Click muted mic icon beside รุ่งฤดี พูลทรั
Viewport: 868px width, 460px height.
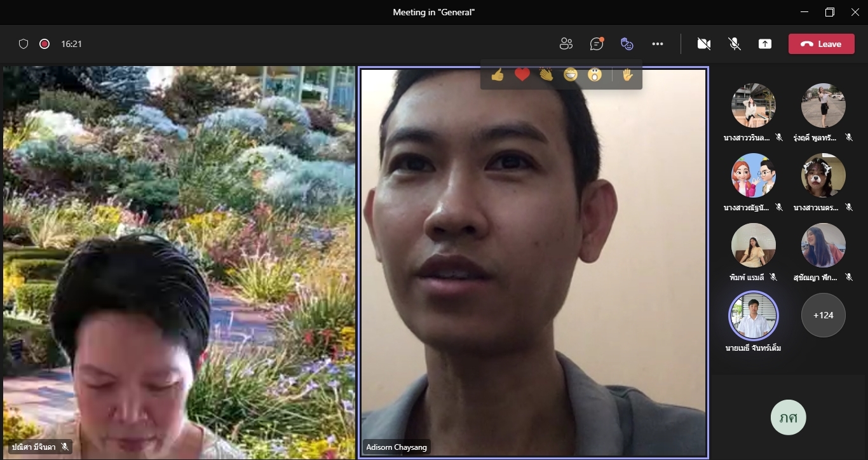(x=850, y=137)
